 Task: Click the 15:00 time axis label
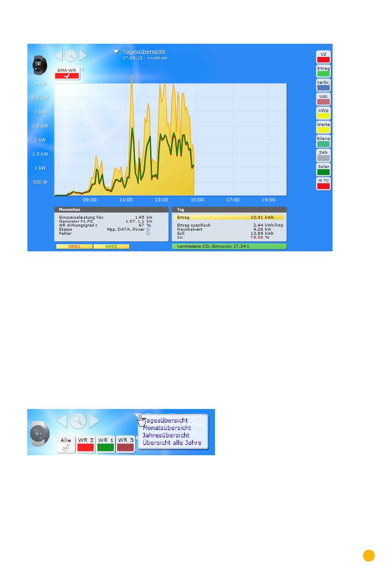197,200
